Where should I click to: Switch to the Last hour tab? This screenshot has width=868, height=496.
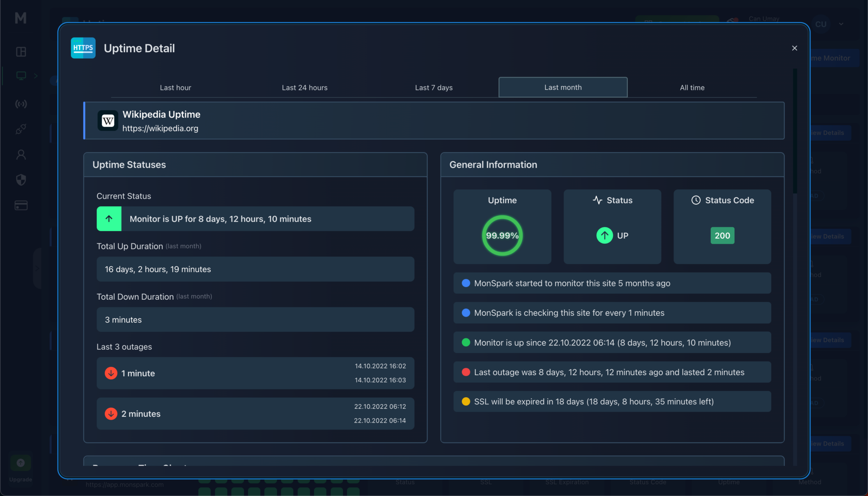175,87
